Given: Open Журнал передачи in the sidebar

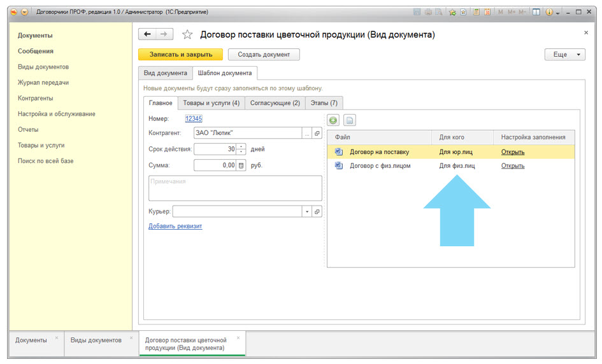Looking at the screenshot, I should [x=43, y=83].
